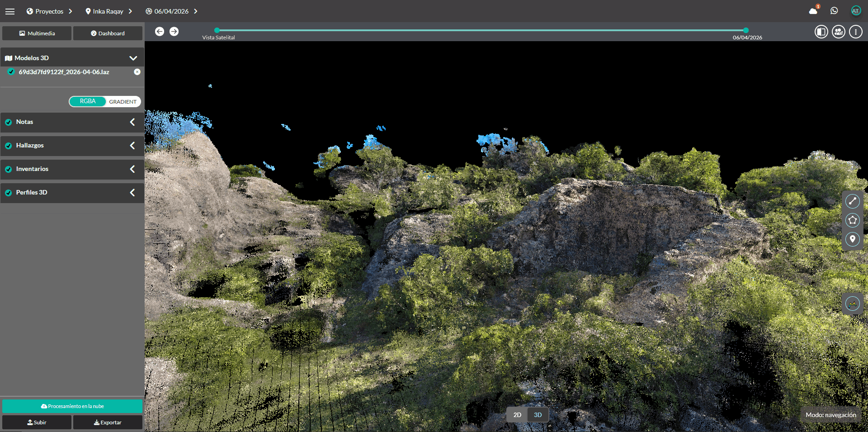
Task: Open the hamburger menu
Action: click(x=10, y=11)
